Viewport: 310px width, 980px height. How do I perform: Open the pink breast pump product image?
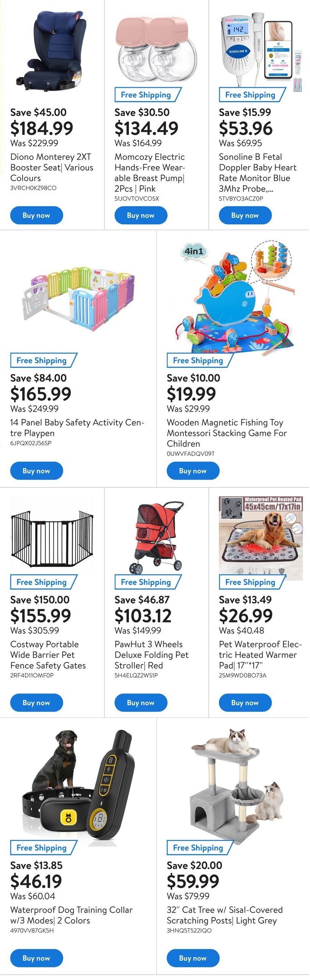(x=157, y=49)
